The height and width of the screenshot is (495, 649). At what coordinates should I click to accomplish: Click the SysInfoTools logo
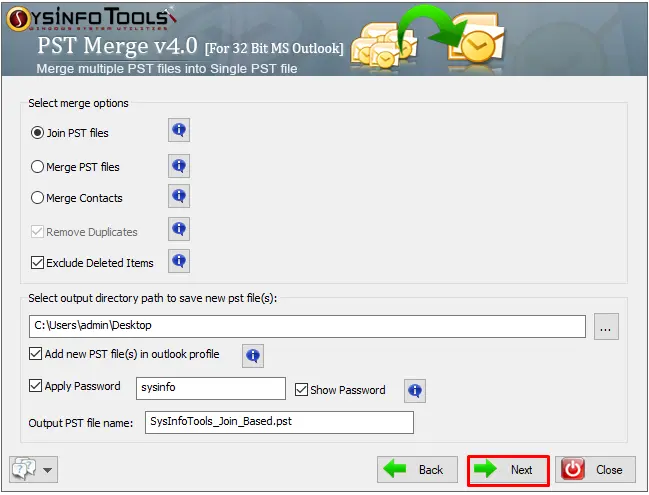[x=91, y=19]
